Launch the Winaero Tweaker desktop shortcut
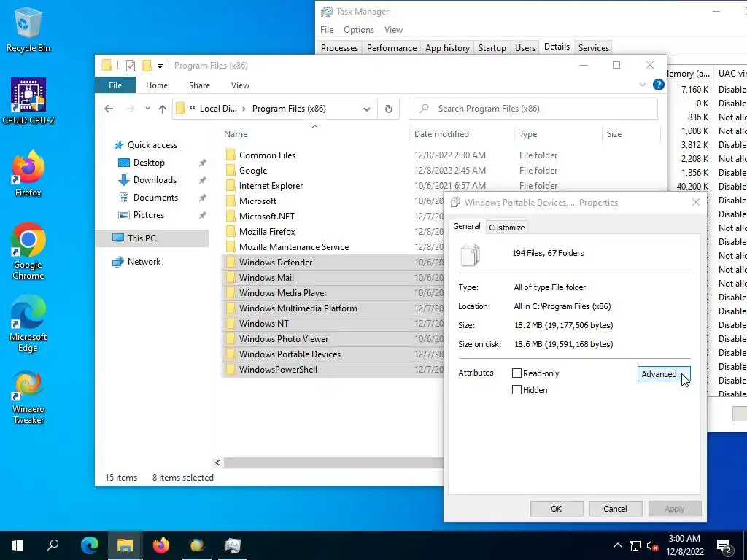747x560 pixels. pyautogui.click(x=28, y=397)
